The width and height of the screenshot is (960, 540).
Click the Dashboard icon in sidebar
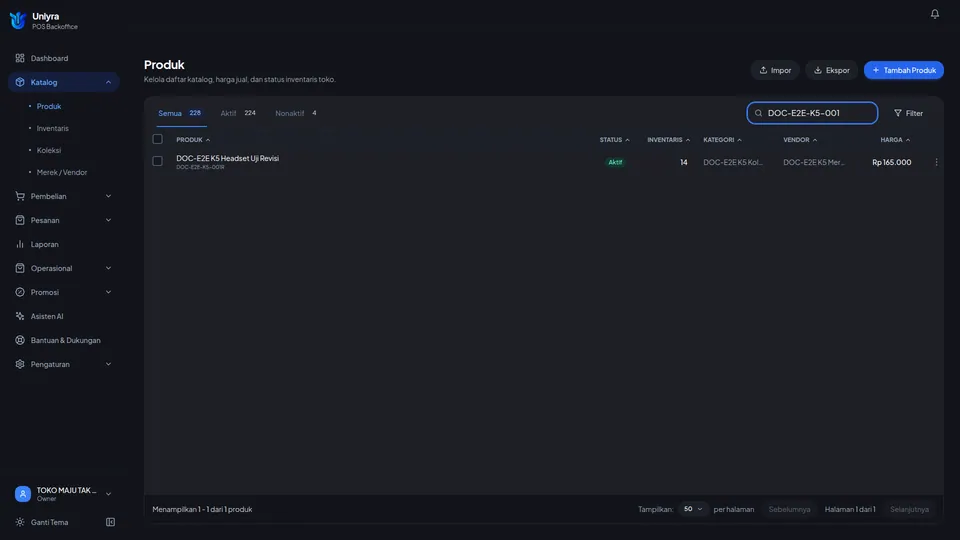[20, 58]
